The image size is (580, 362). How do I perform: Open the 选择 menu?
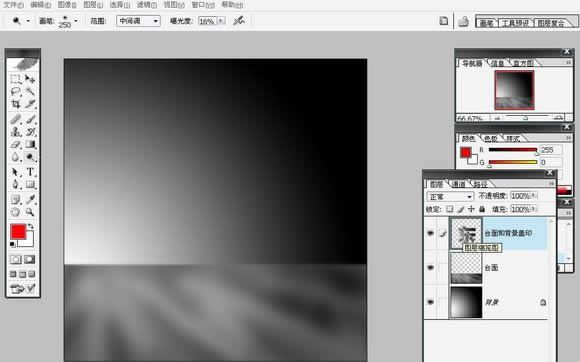click(120, 5)
